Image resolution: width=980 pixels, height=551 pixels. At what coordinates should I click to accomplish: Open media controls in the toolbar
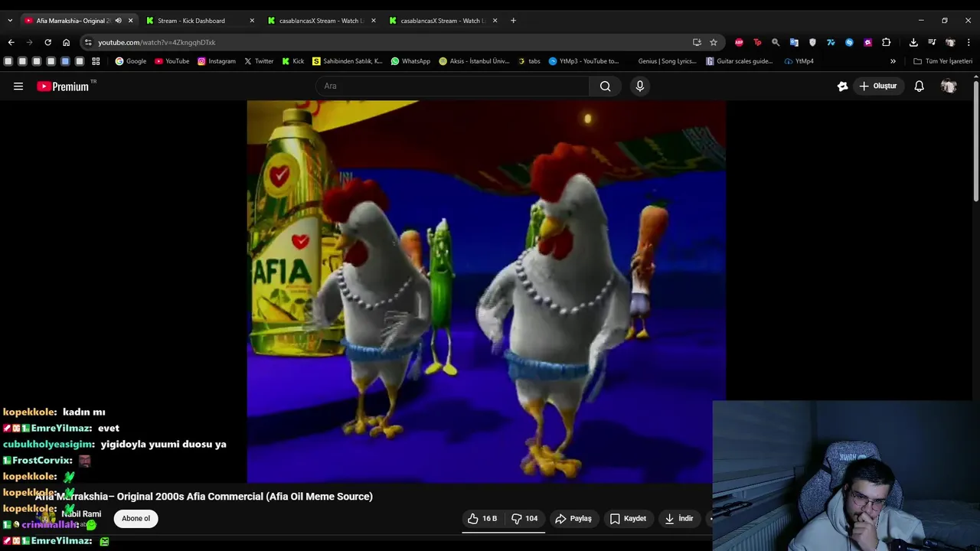932,42
